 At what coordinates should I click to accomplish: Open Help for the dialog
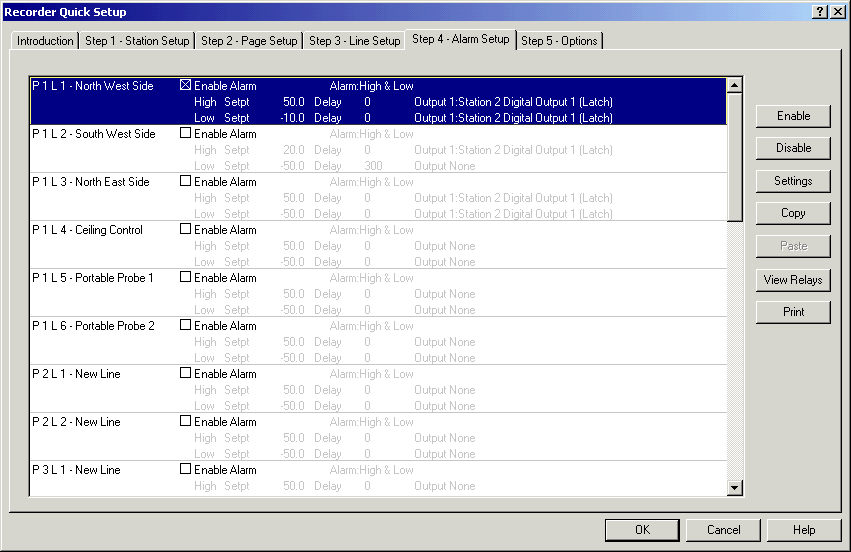[x=804, y=530]
